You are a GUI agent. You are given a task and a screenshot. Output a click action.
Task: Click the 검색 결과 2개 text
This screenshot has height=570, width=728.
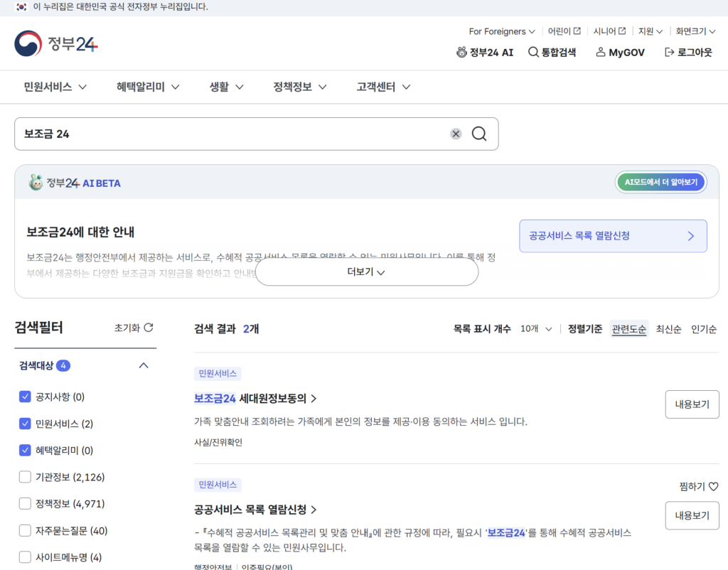click(x=226, y=328)
